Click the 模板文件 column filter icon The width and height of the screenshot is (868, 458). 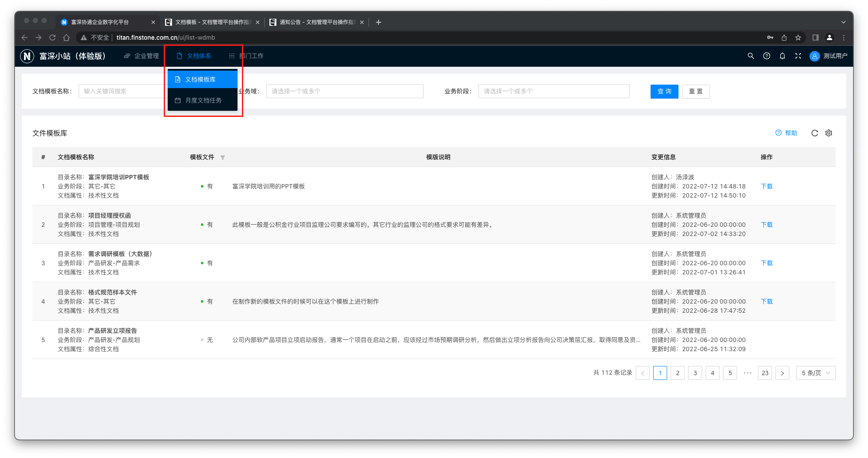click(x=223, y=157)
